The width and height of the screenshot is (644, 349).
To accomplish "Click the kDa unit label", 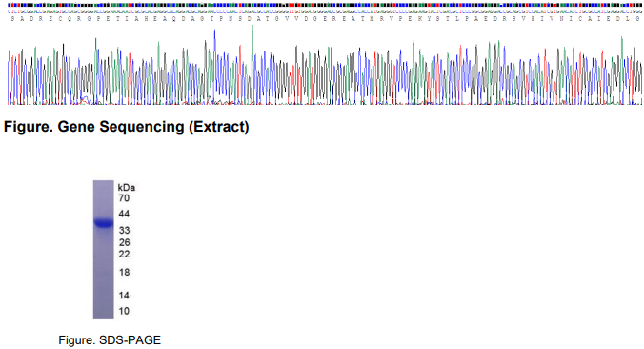I will (x=127, y=188).
